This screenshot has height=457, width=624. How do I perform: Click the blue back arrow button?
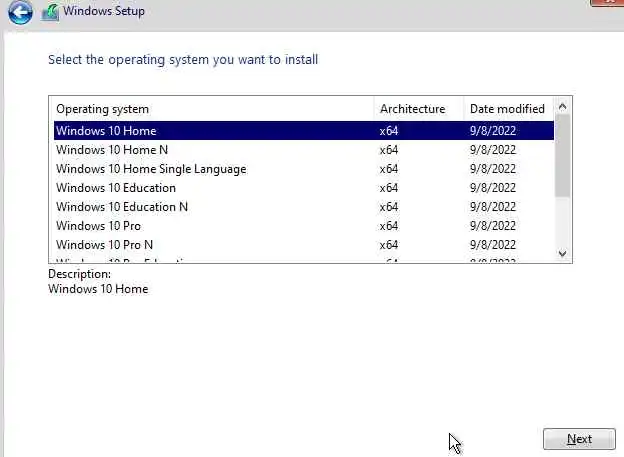pyautogui.click(x=20, y=12)
